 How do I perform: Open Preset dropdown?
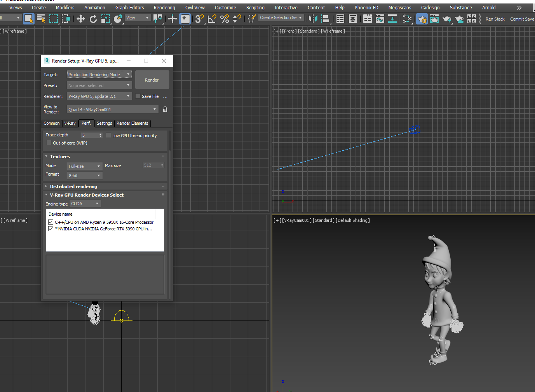point(99,85)
